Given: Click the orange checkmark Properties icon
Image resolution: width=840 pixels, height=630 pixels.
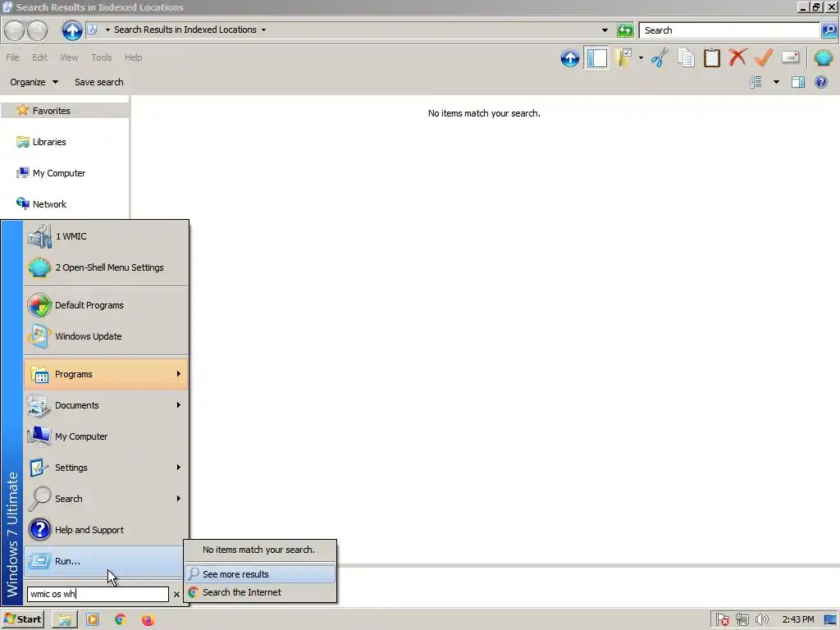Looking at the screenshot, I should [x=764, y=57].
